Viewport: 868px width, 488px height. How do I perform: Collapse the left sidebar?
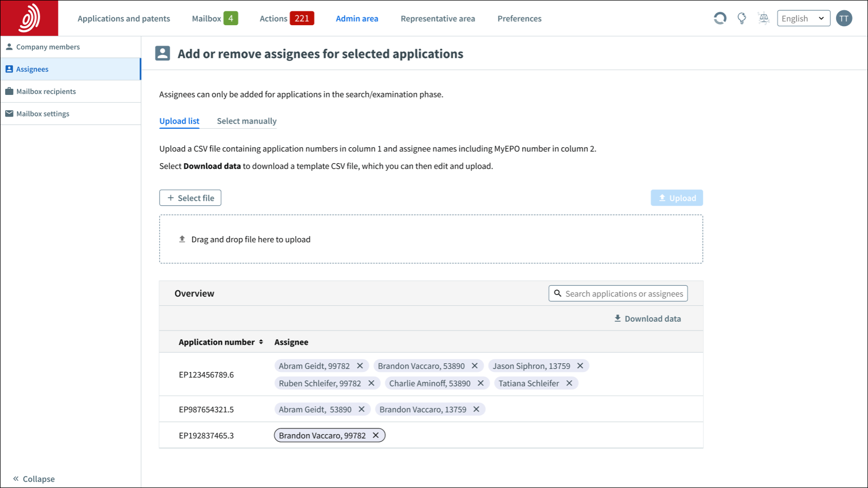click(x=34, y=479)
